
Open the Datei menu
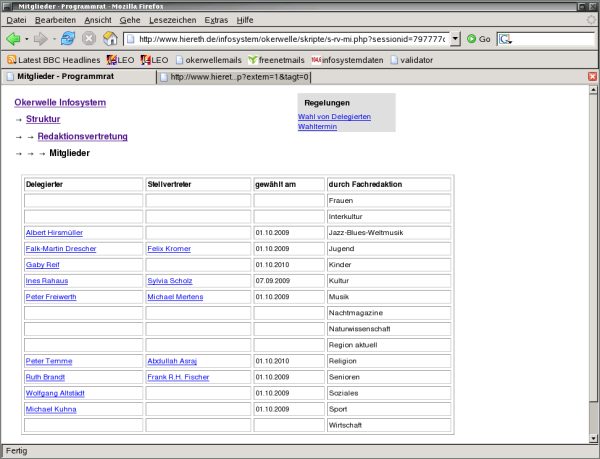click(16, 20)
